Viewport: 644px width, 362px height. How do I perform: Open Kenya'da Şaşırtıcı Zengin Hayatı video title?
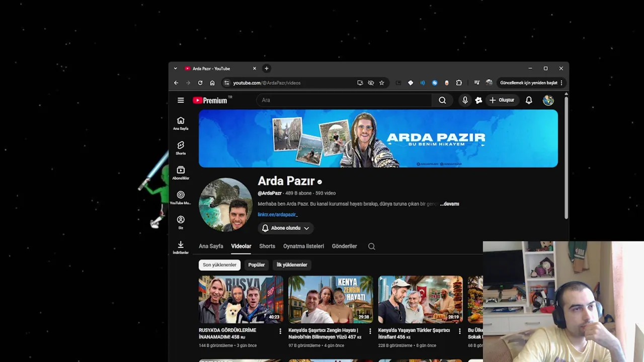[325, 334]
